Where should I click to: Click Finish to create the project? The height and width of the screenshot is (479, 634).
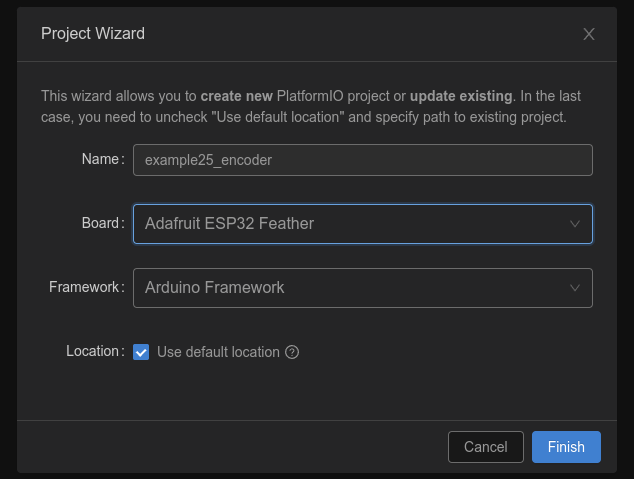point(566,447)
